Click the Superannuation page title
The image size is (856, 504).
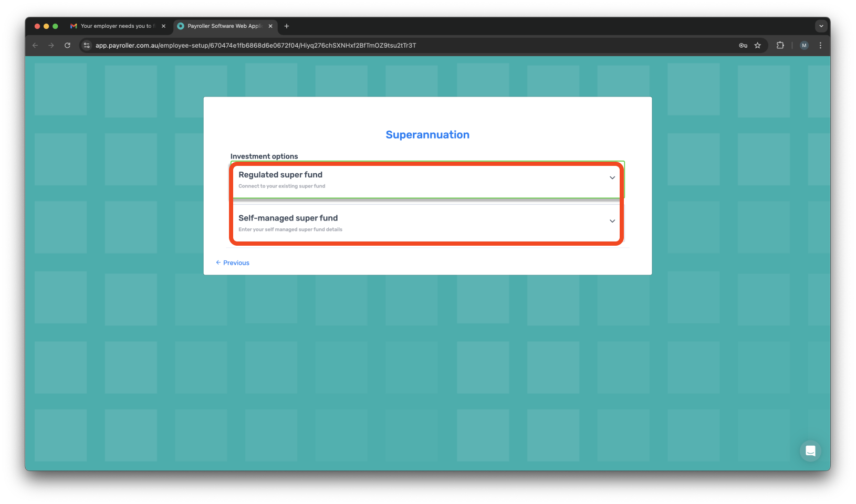coord(427,135)
